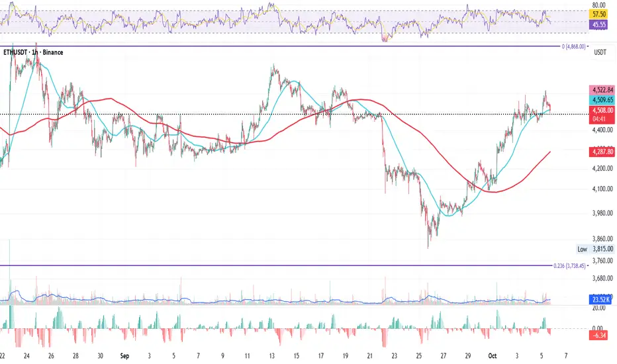Click the date label 25 on time axis
The width and height of the screenshot is (617, 364).
coord(418,356)
